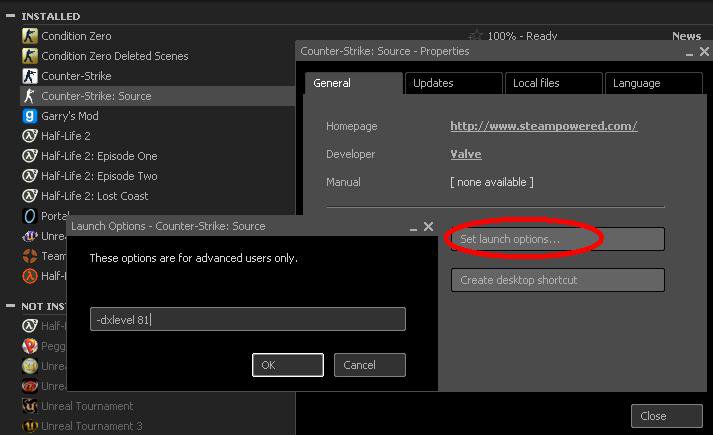Image resolution: width=713 pixels, height=435 pixels.
Task: Open the steampowered.com homepage link
Action: [544, 126]
